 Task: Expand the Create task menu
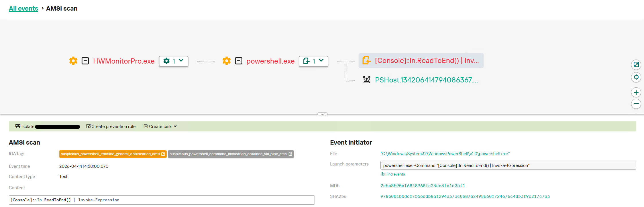160,127
